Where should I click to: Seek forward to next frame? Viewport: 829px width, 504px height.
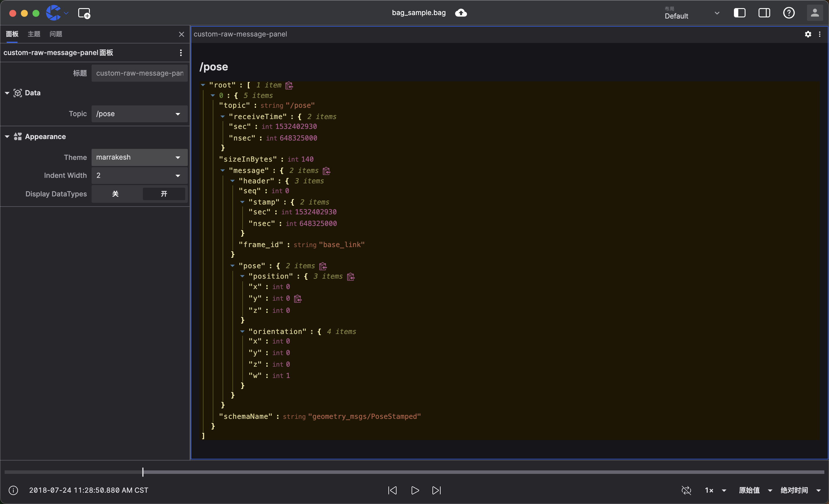(x=437, y=490)
